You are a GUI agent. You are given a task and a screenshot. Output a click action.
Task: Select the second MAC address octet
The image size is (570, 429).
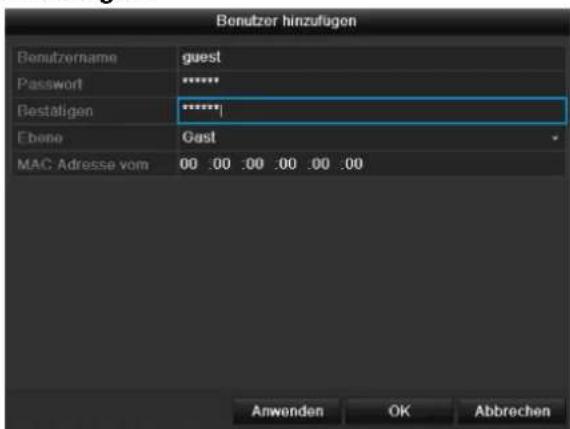(221, 164)
